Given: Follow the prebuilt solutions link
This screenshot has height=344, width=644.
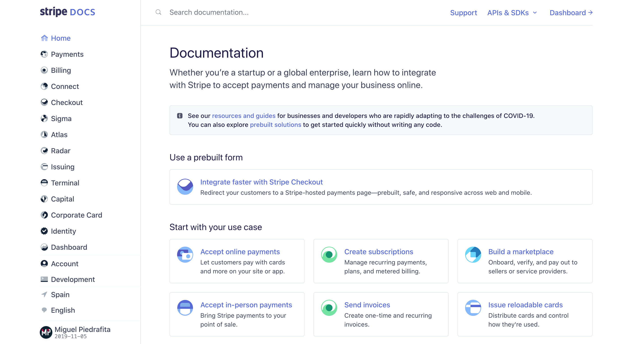Looking at the screenshot, I should point(275,125).
